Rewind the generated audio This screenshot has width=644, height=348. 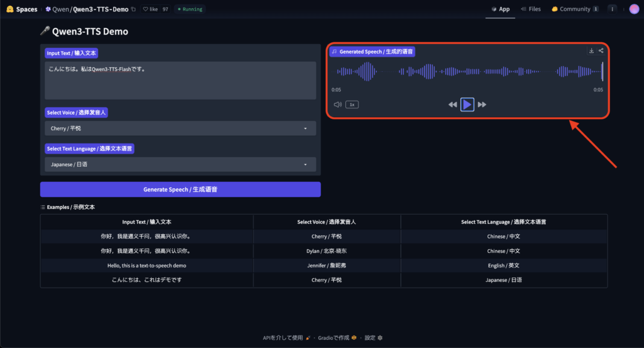pyautogui.click(x=452, y=104)
